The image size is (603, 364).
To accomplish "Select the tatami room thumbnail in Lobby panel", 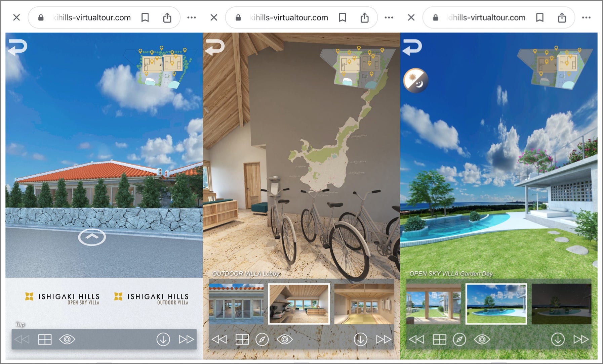I will [364, 304].
